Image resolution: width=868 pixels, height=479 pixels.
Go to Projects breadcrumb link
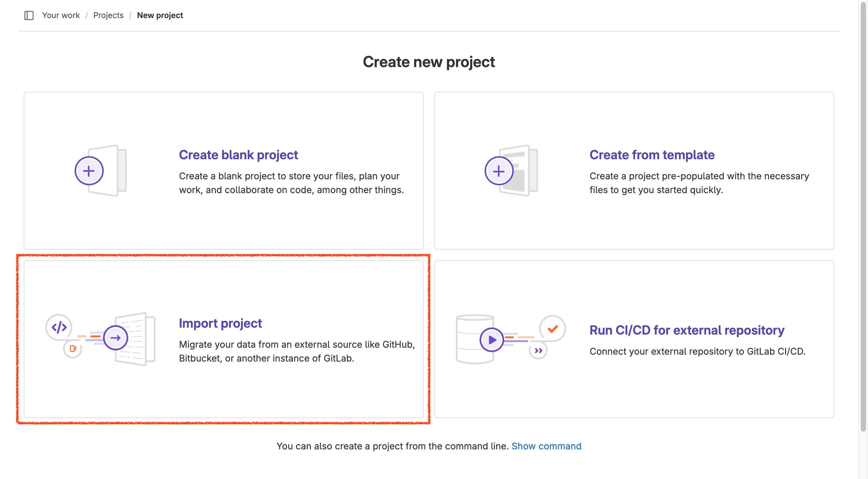point(108,15)
